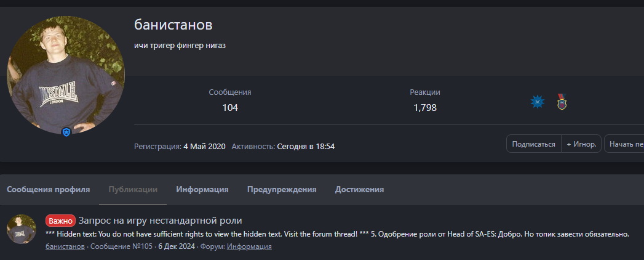The image size is (644, 260).
Task: Click the blue spiky star badge icon
Action: 538,102
